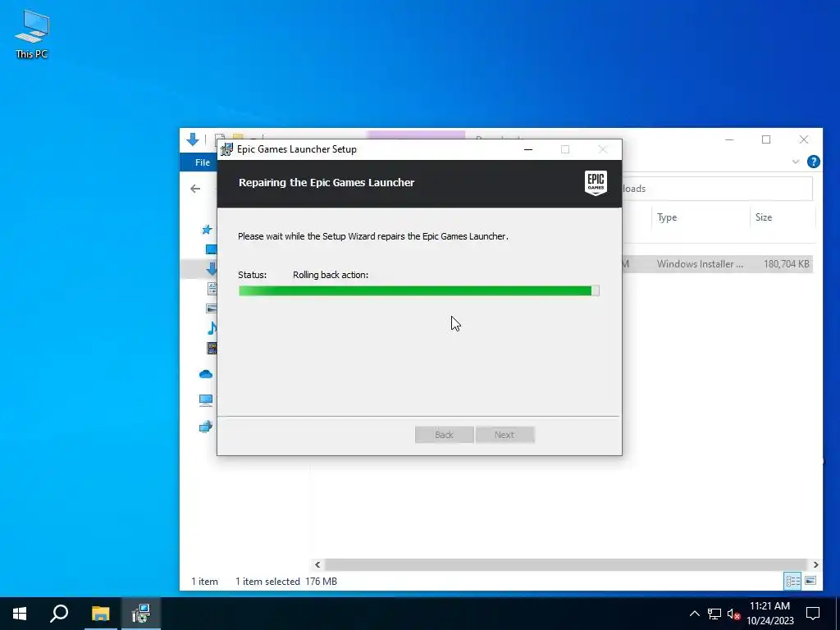Click the muted volume tray icon
840x630 pixels.
coord(734,614)
